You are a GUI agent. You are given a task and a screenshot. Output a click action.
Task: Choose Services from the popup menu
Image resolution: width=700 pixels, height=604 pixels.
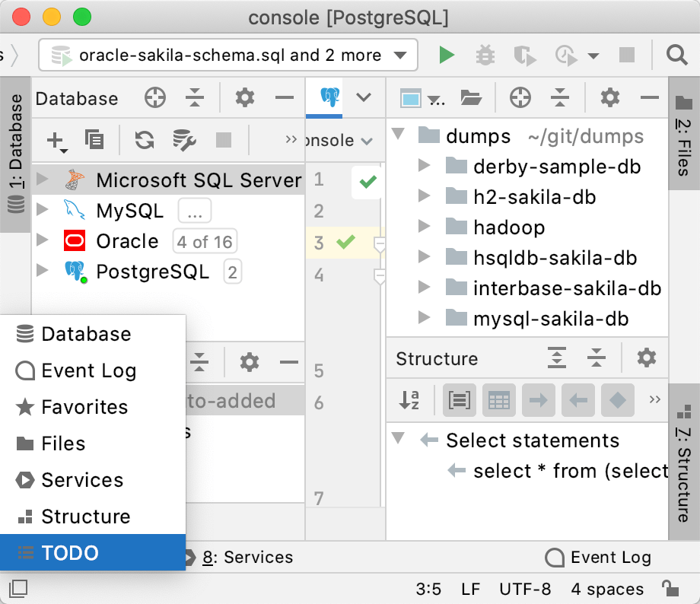click(x=93, y=480)
